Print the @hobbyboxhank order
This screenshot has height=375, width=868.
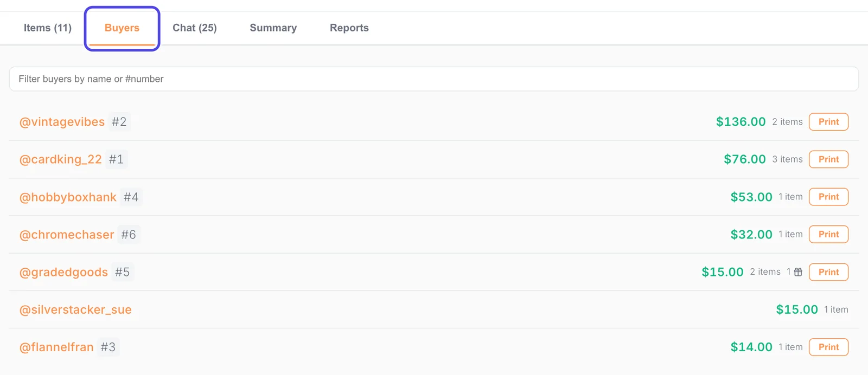[x=828, y=197]
